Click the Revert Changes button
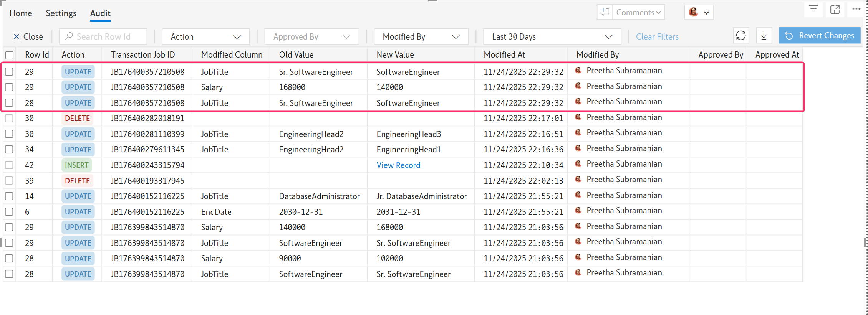868x315 pixels. (819, 36)
